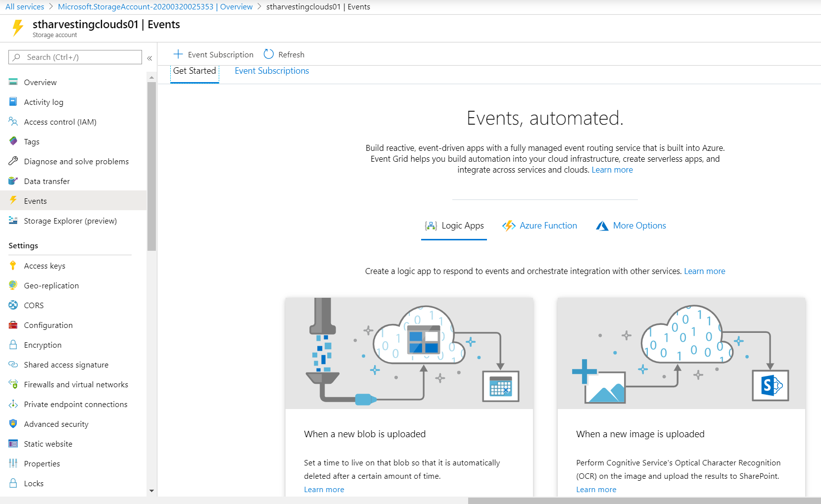Click the Advanced security shield icon
This screenshot has width=821, height=504.
(13, 424)
